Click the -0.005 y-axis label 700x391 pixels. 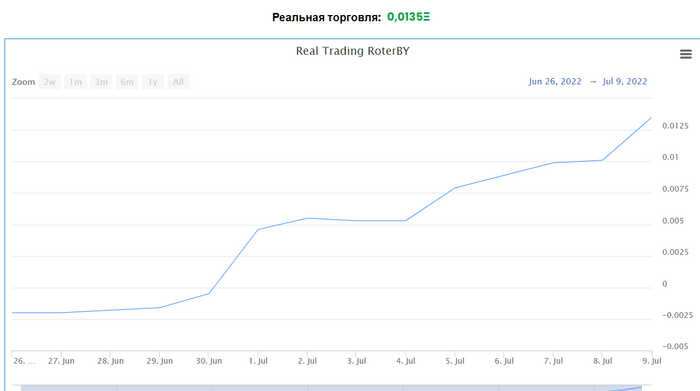[x=675, y=346]
